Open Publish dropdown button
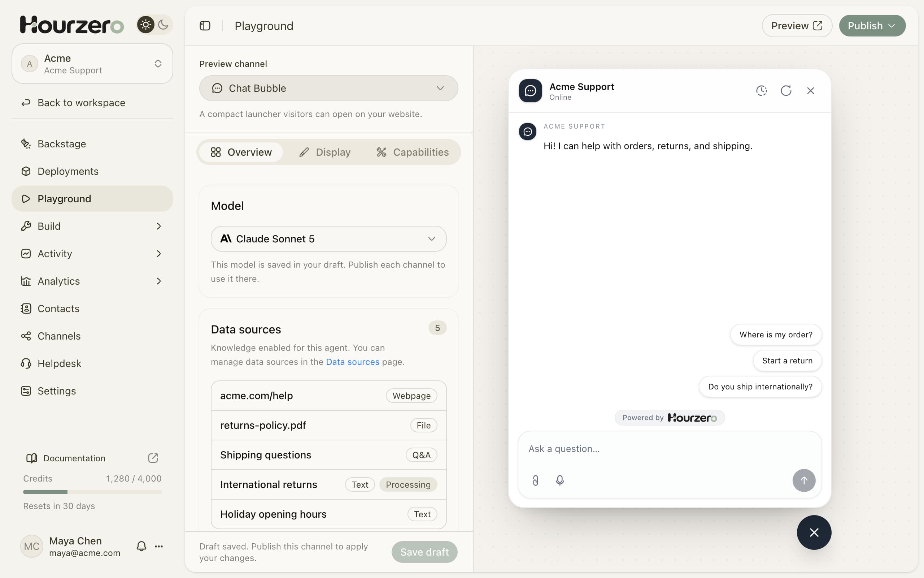 point(872,26)
